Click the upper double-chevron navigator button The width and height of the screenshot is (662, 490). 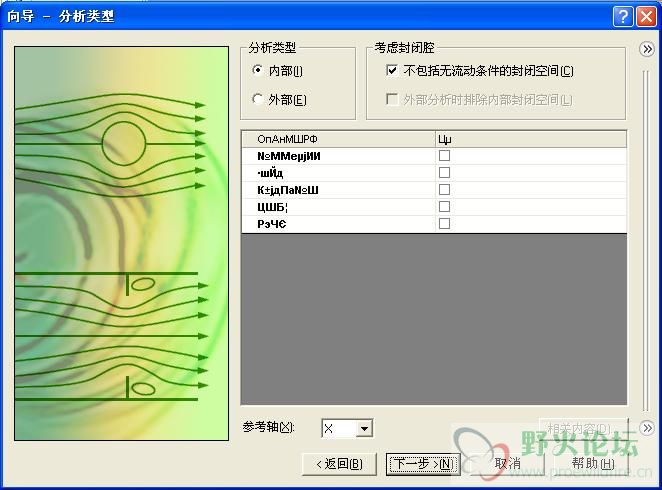click(x=647, y=49)
